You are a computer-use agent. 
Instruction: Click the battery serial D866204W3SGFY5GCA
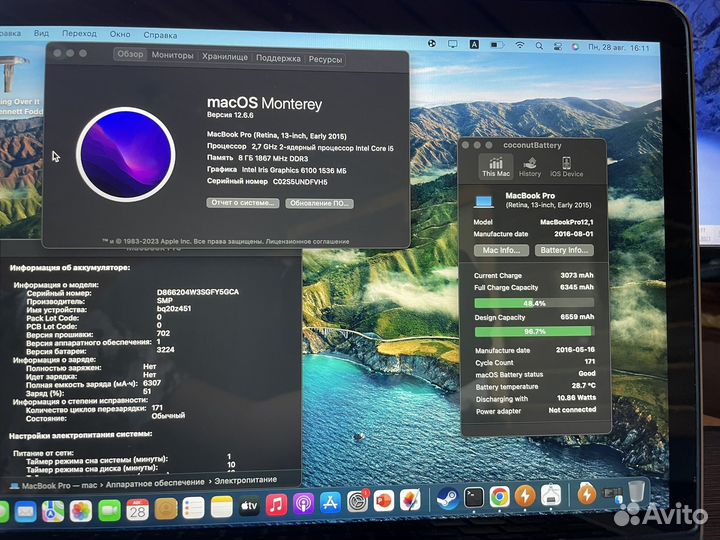(197, 292)
